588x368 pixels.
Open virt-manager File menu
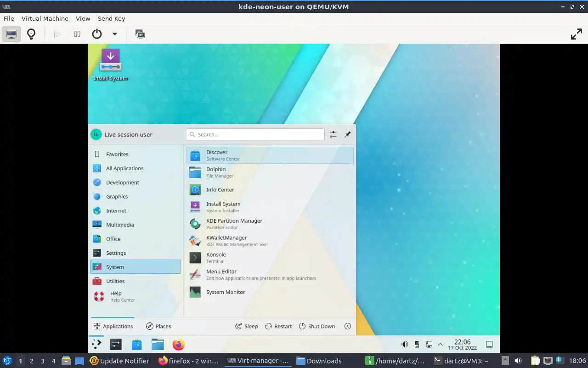point(9,18)
